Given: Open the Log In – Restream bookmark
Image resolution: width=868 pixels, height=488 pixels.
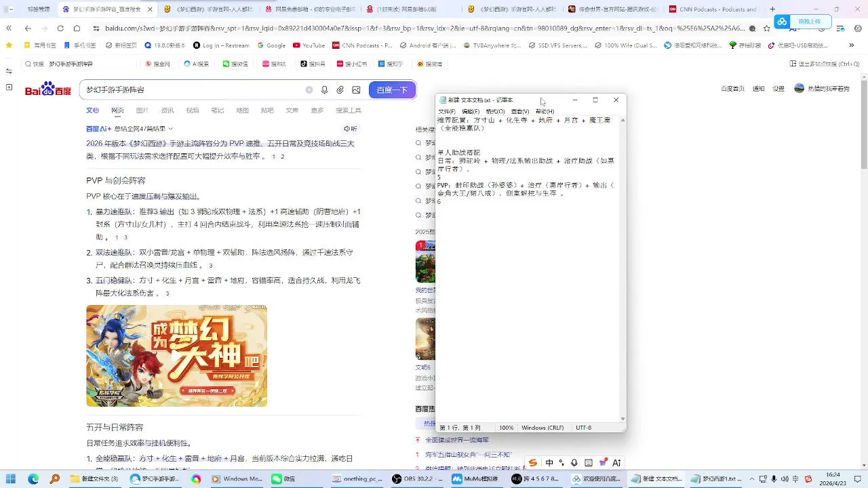Looking at the screenshot, I should coord(222,45).
